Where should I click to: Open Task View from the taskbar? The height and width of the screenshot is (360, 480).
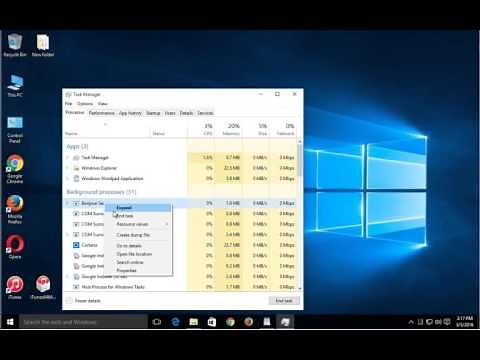pos(156,322)
